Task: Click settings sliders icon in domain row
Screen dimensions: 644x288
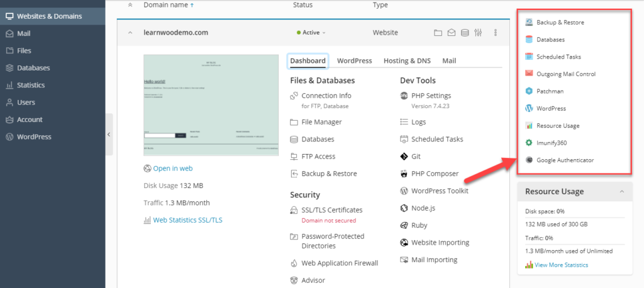Action: [478, 33]
